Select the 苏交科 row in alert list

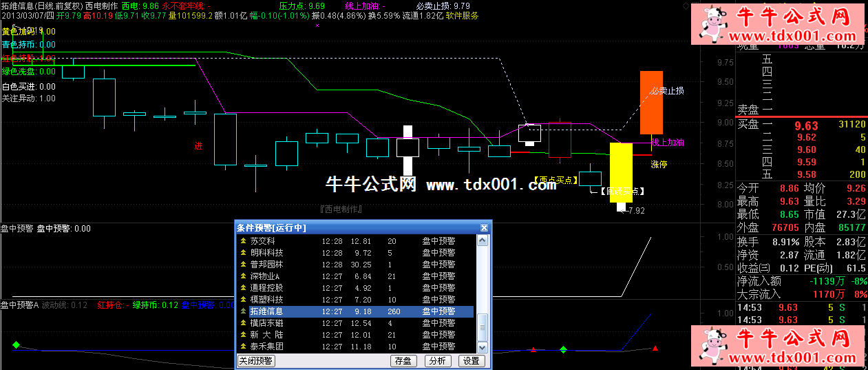356,241
